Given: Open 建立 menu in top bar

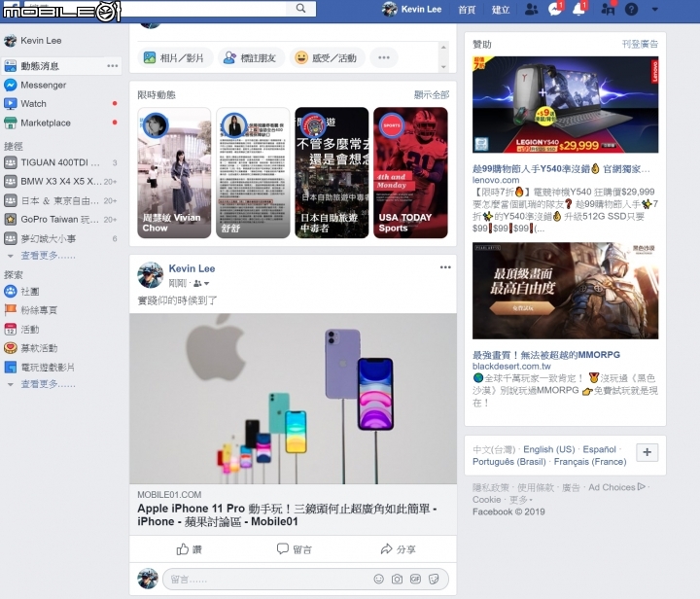Looking at the screenshot, I should [x=501, y=10].
